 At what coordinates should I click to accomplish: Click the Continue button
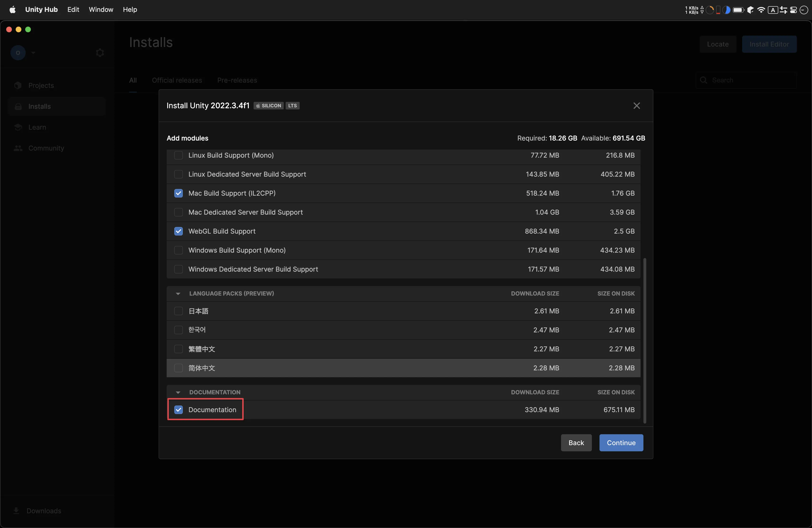621,442
